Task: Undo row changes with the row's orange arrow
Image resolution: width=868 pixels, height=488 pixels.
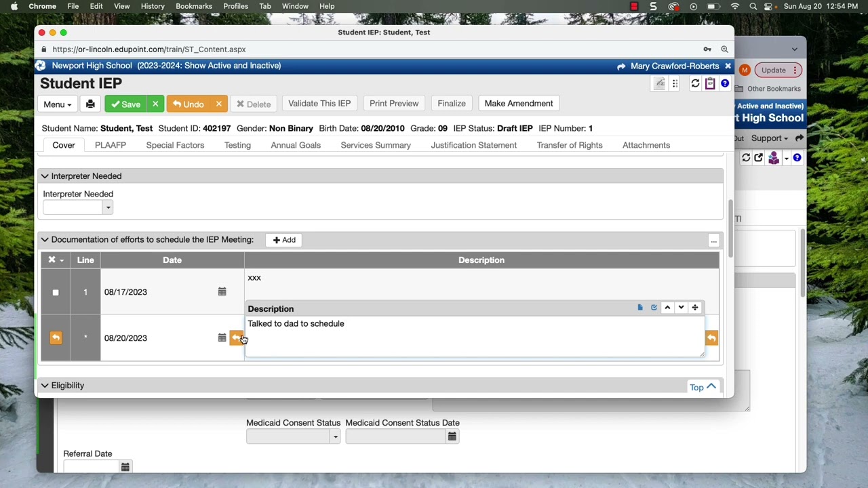Action: pyautogui.click(x=56, y=338)
